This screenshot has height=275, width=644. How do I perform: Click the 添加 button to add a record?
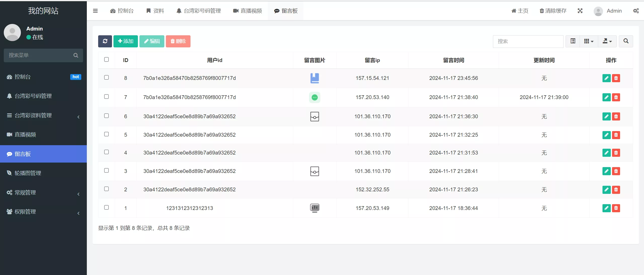pos(126,41)
